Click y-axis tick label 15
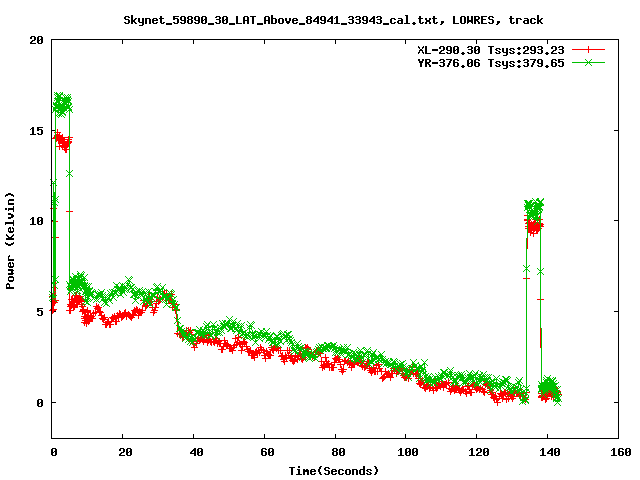 tap(36, 131)
